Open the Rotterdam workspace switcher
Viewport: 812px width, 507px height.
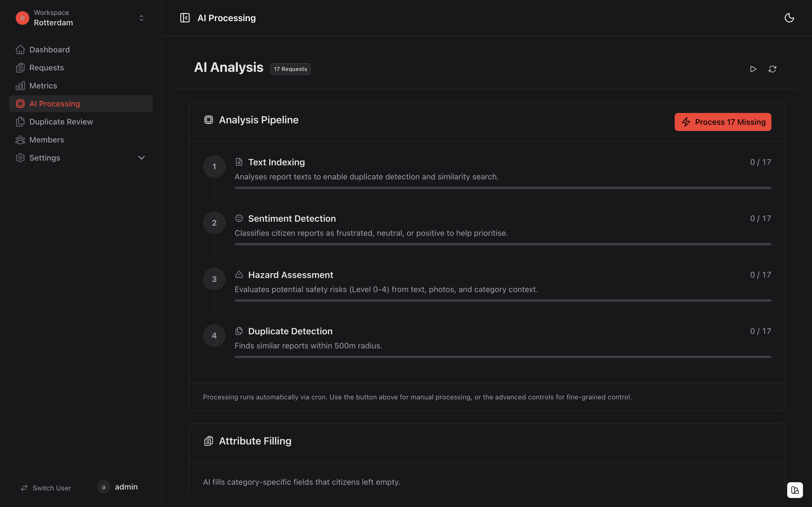pyautogui.click(x=81, y=18)
